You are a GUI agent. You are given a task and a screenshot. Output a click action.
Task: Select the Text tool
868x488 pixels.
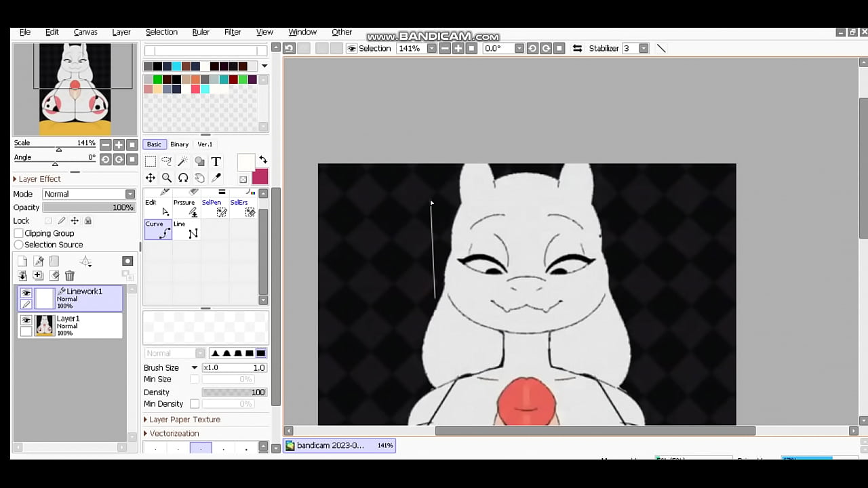(x=216, y=161)
